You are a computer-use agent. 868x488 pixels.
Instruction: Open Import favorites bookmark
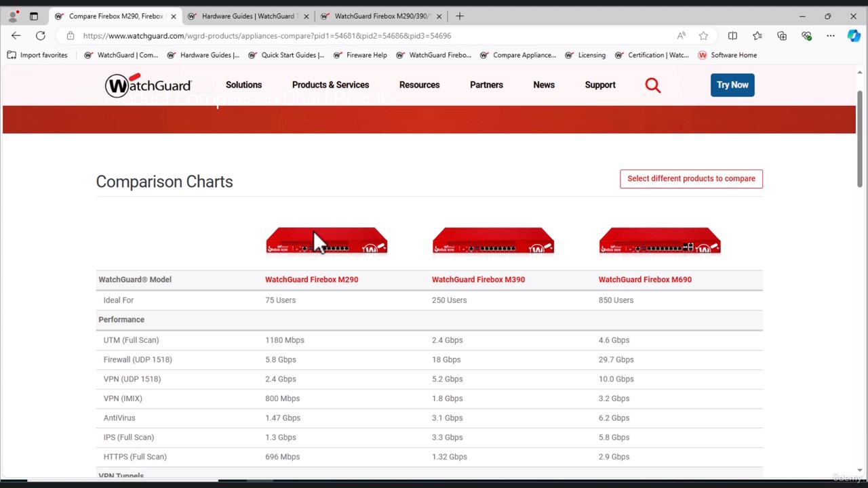(37, 55)
